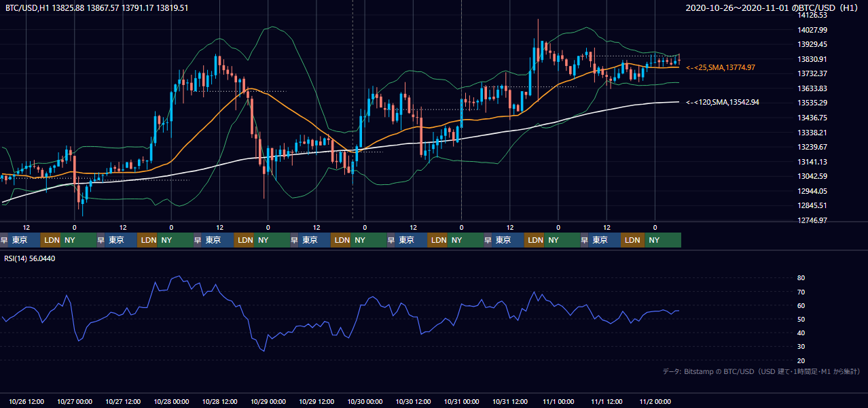Select price axis value 13929.45

[812, 44]
